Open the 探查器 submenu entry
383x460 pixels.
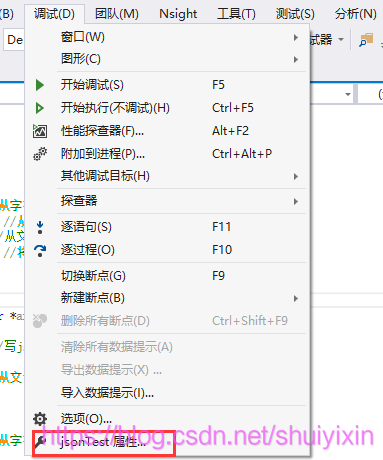point(182,201)
